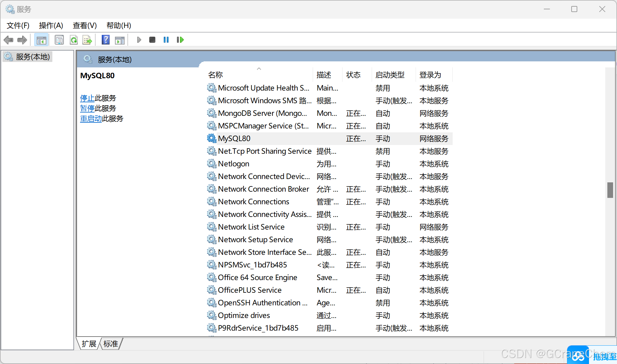Open the 操作(A) menu
The height and width of the screenshot is (364, 617).
click(x=51, y=26)
